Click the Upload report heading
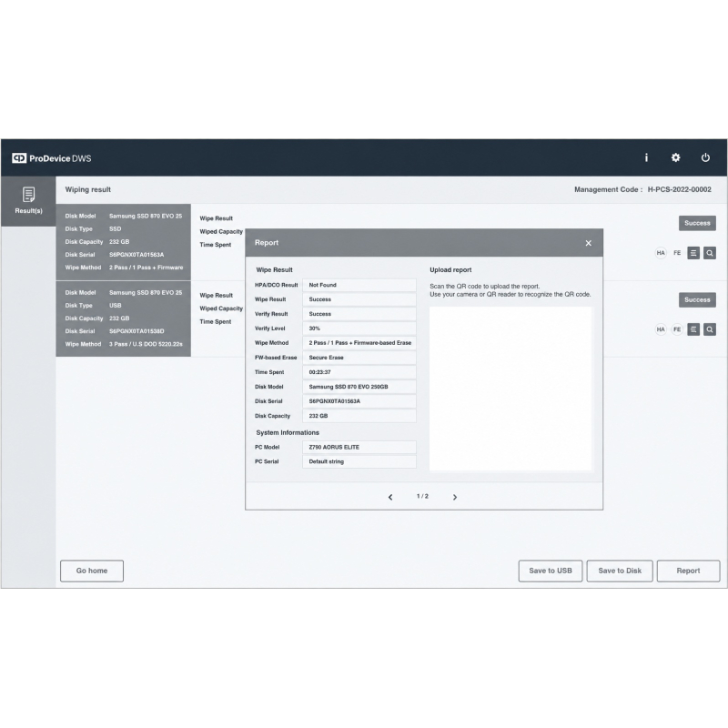728x728 pixels. [x=450, y=269]
